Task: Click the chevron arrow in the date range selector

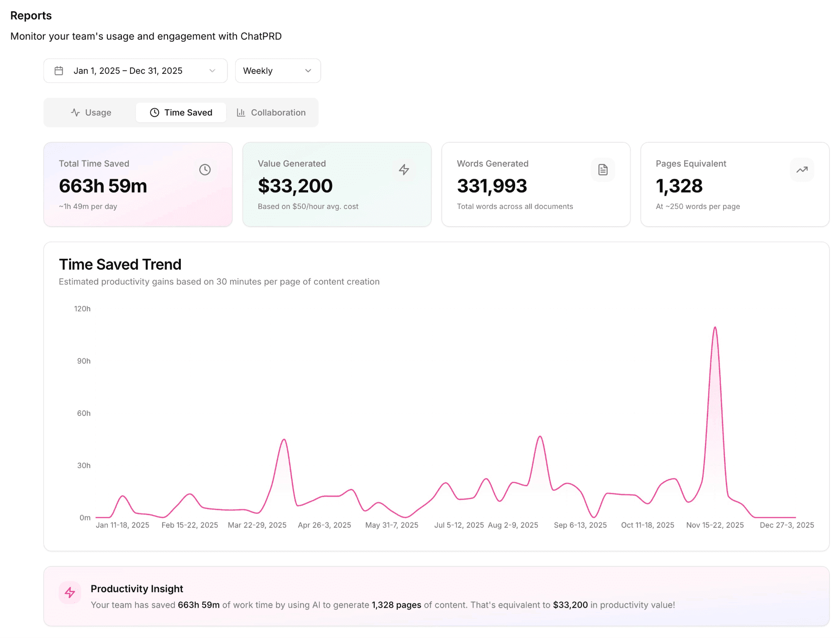Action: click(212, 71)
